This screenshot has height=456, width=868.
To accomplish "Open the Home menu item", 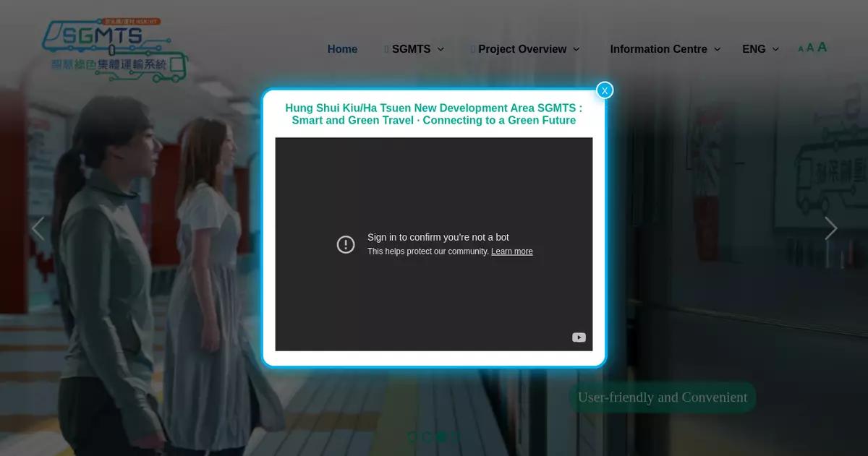I will pyautogui.click(x=342, y=49).
